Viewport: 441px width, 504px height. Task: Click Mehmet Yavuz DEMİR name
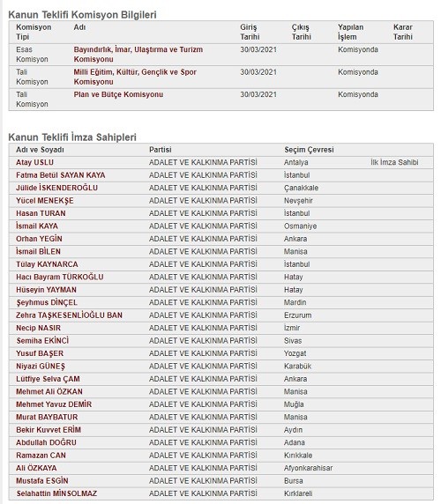click(x=54, y=404)
